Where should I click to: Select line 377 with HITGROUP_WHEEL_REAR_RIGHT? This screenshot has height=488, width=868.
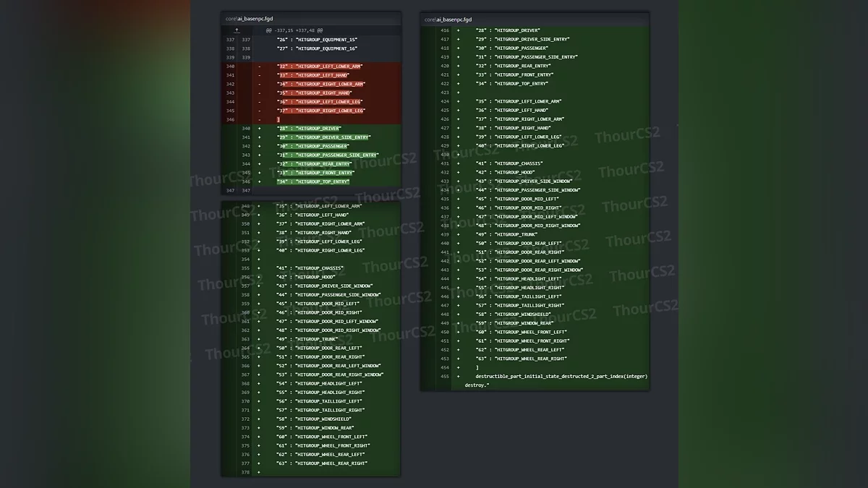click(321, 463)
